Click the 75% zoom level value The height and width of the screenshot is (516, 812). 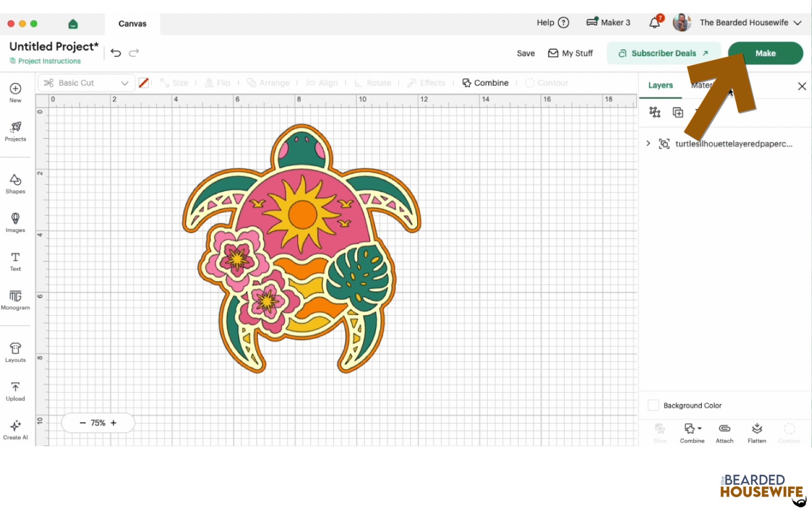point(98,423)
